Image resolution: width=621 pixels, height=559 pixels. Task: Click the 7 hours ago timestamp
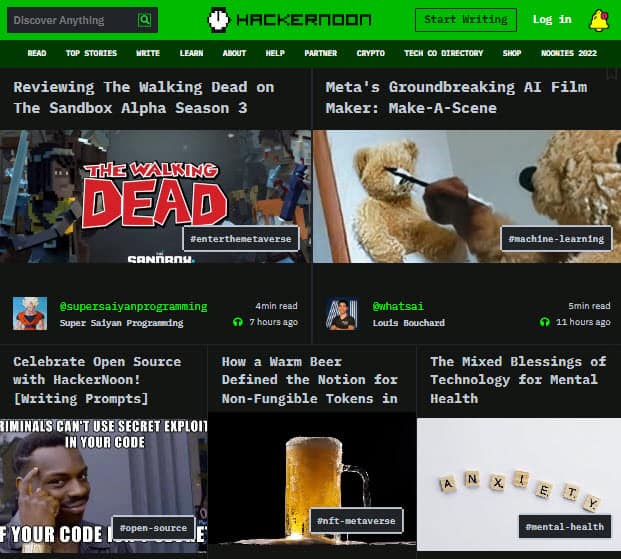coord(273,322)
